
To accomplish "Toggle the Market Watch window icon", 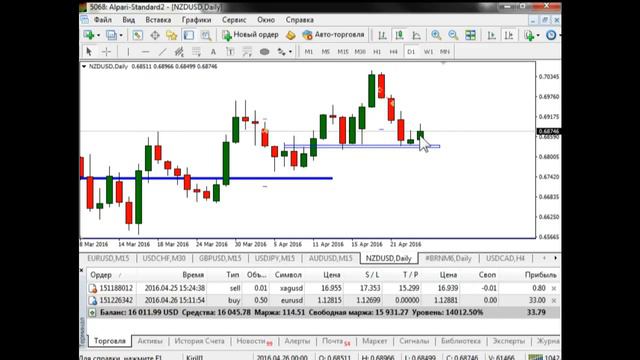I will tap(138, 35).
